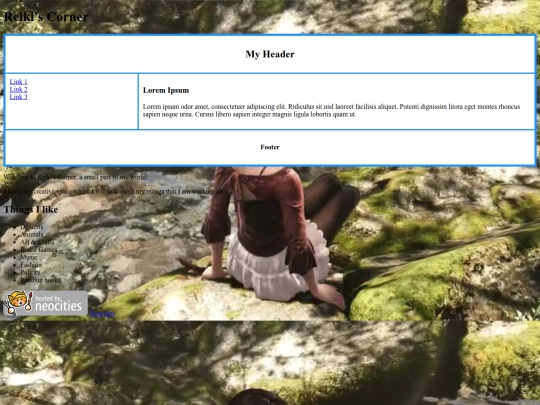Click the hosted by Neocities badge image

click(45, 303)
